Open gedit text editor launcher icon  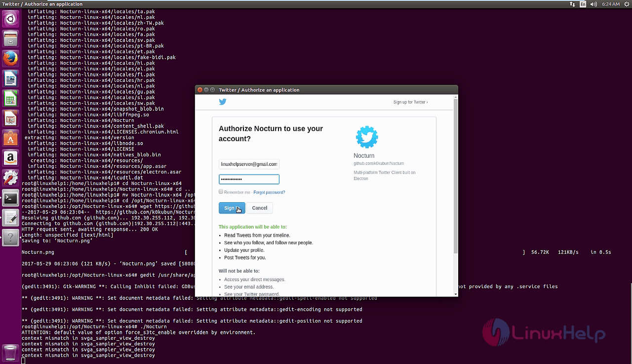pos(10,218)
